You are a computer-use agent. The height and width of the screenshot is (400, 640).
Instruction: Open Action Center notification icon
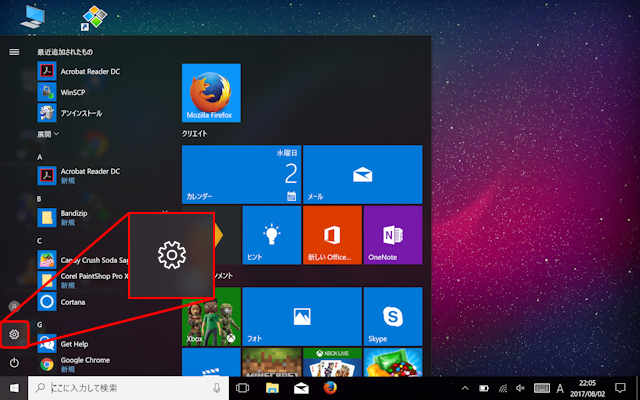click(621, 388)
